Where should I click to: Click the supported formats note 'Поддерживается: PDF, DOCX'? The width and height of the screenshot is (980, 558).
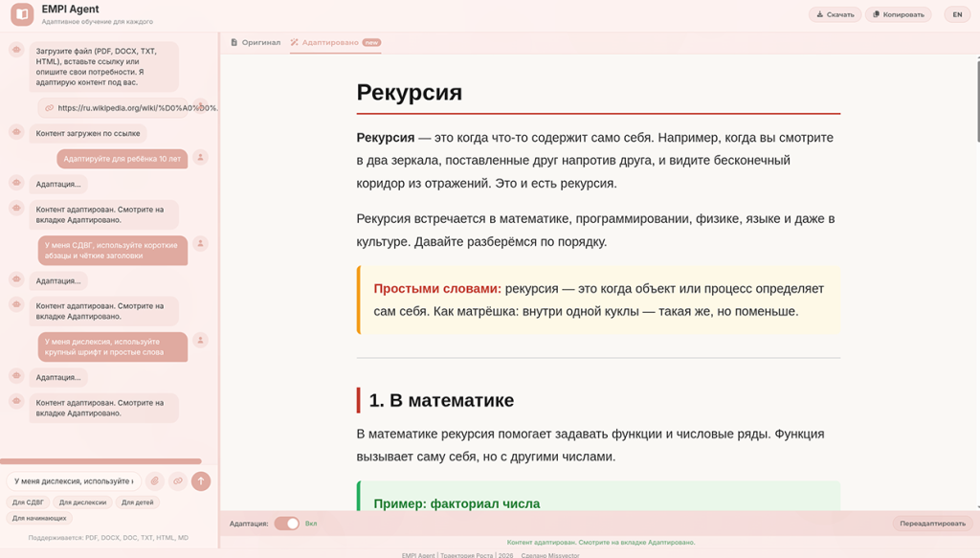coord(108,537)
